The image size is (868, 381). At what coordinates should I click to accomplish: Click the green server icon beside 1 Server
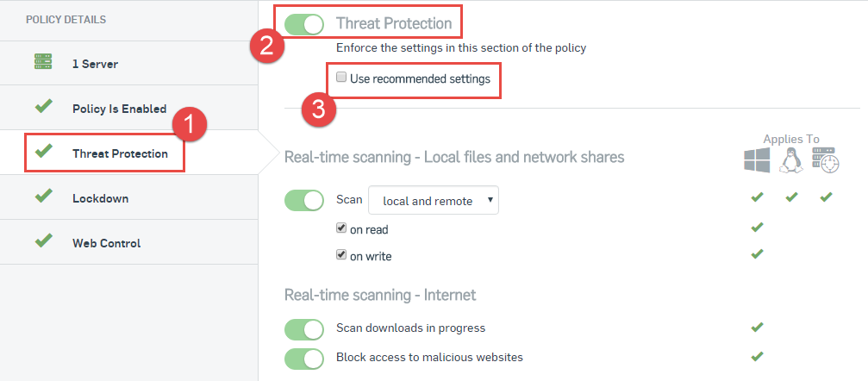click(42, 62)
